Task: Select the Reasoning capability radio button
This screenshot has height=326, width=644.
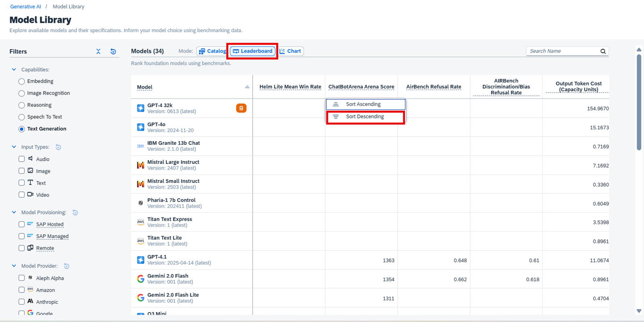Action: coord(22,105)
